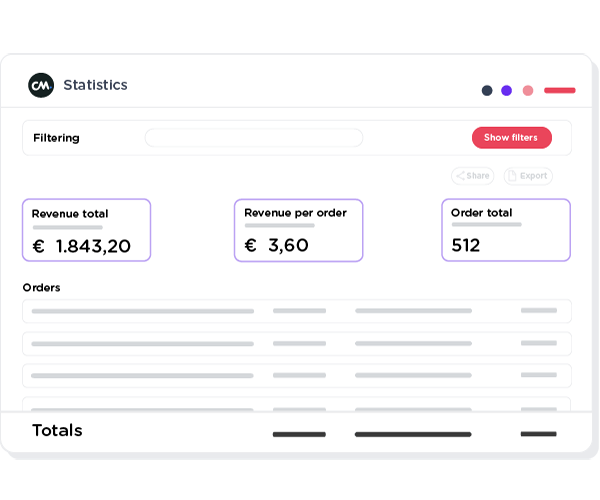Click the Totals row label
The height and width of the screenshot is (500, 600).
[x=57, y=431]
